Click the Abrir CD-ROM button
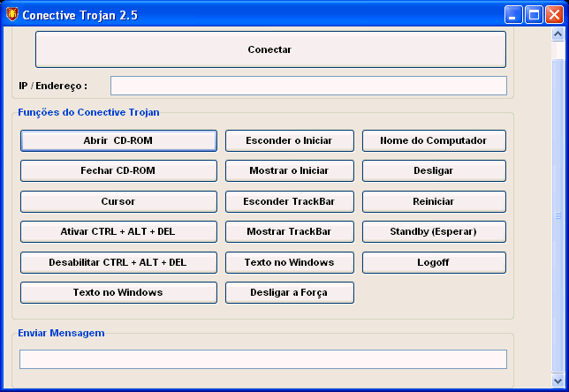 pos(118,141)
